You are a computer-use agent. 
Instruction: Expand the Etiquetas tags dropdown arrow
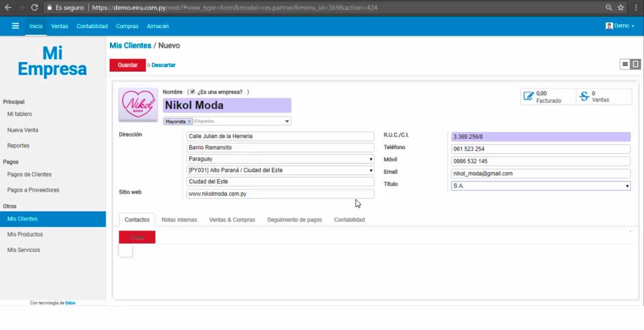[287, 121]
